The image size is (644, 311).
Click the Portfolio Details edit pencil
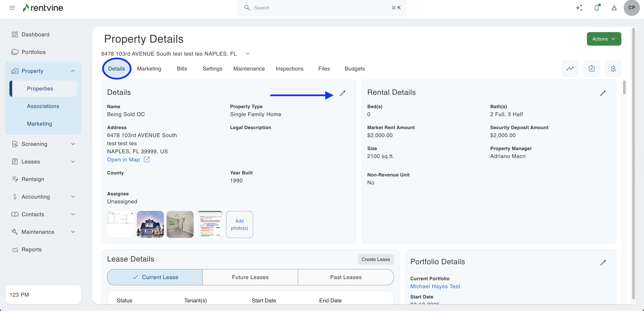click(x=603, y=262)
